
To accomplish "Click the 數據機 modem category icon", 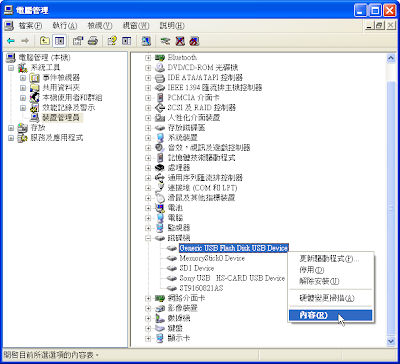I will point(160,318).
